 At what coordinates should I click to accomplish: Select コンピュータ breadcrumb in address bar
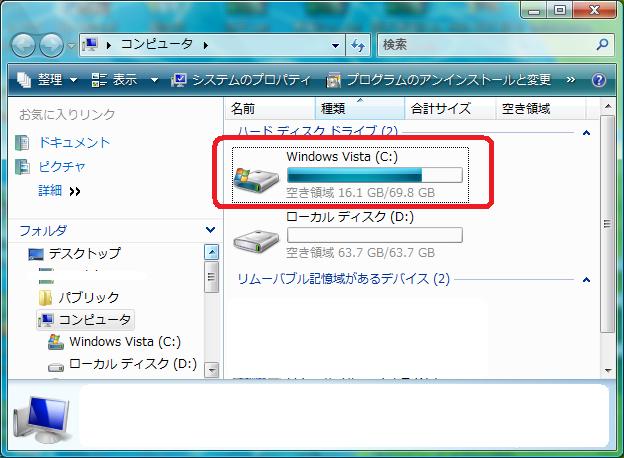tap(157, 44)
